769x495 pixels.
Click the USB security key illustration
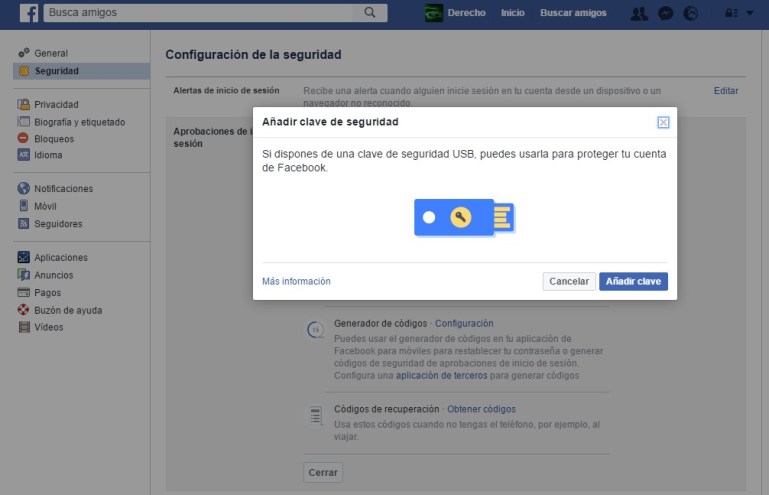464,217
